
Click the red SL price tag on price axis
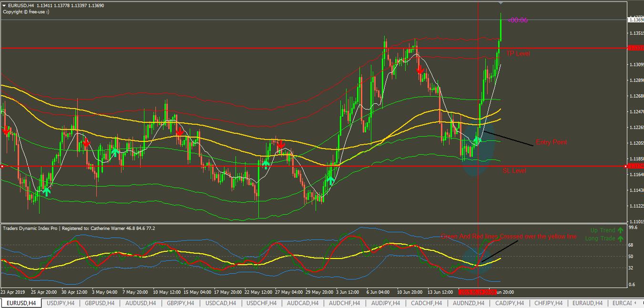pyautogui.click(x=635, y=166)
